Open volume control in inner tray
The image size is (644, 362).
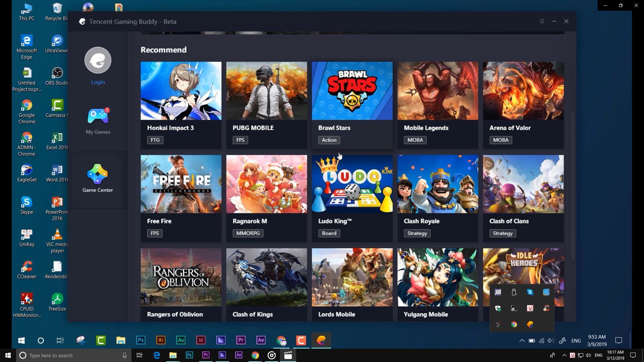(551, 341)
